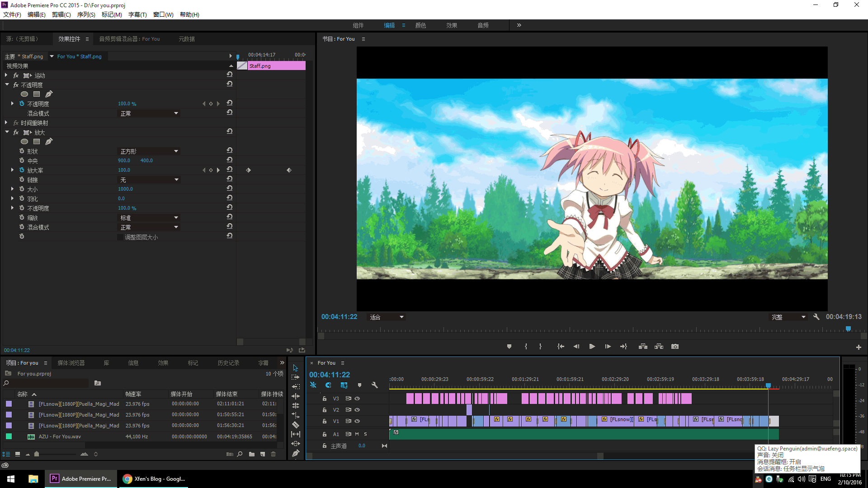Viewport: 868px width, 488px height.
Task: Go to Out point in program monitor
Action: click(x=623, y=347)
